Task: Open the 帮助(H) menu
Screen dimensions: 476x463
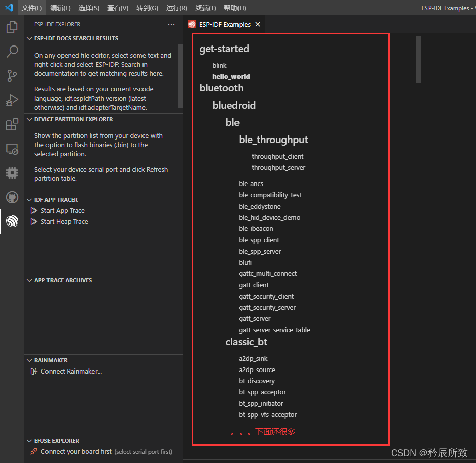Action: [x=234, y=8]
